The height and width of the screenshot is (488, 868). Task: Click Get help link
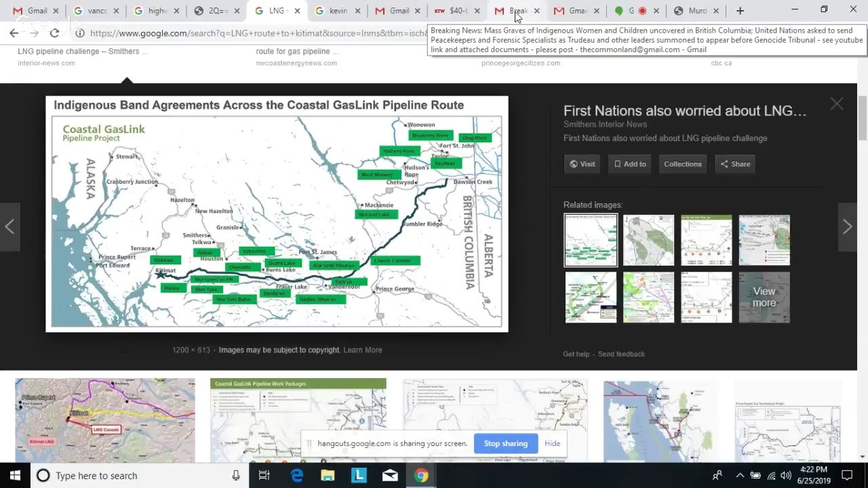(x=576, y=354)
